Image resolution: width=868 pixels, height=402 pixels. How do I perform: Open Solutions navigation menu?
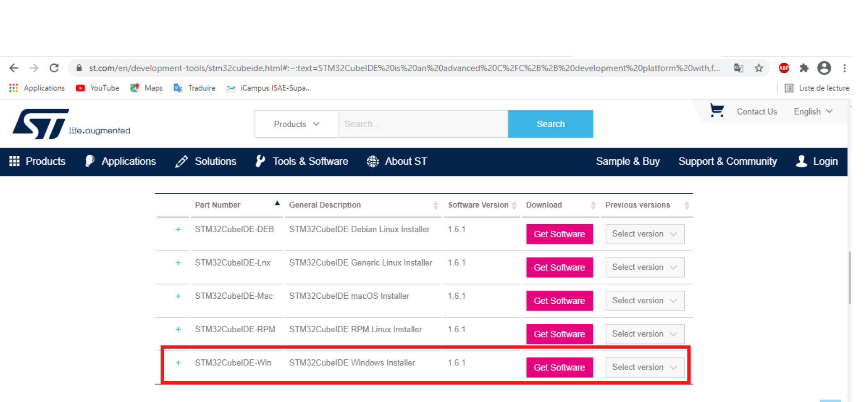(206, 161)
